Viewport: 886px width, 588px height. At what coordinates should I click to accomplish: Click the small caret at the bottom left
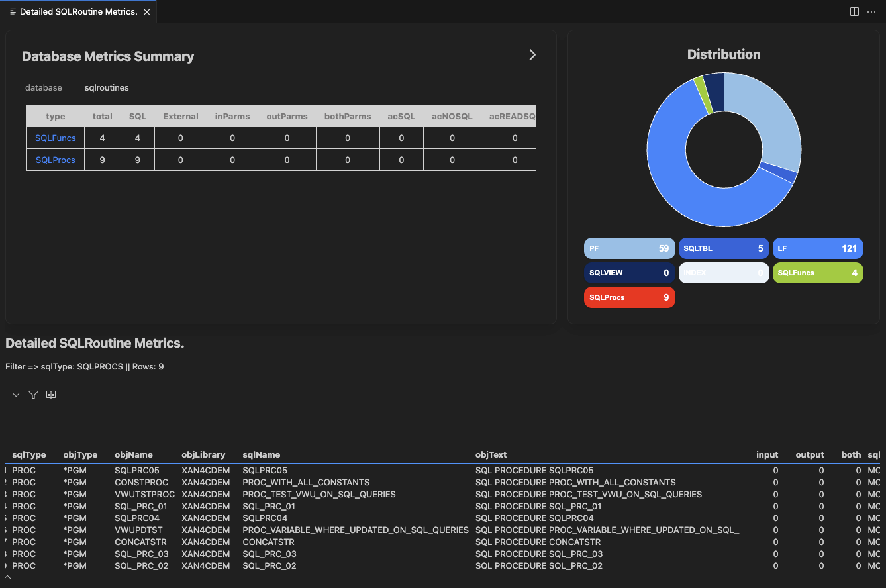tap(7, 577)
